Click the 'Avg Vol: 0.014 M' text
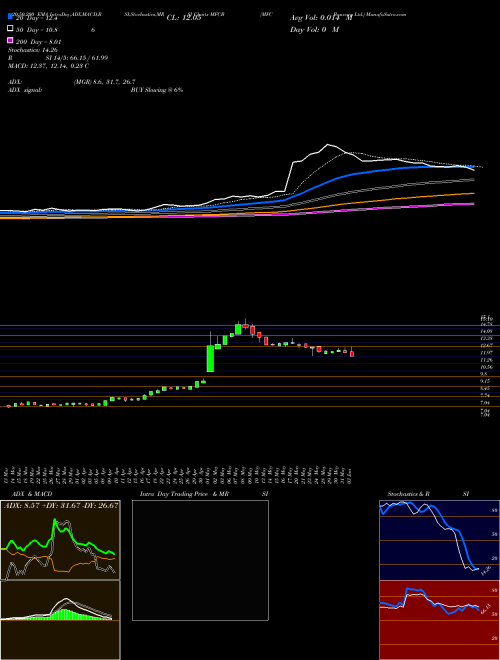This screenshot has height=660, width=500. [321, 18]
